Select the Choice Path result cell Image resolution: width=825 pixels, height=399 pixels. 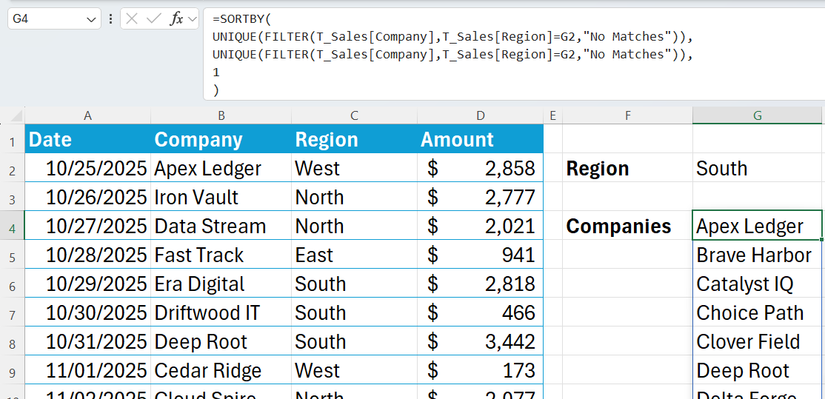757,313
